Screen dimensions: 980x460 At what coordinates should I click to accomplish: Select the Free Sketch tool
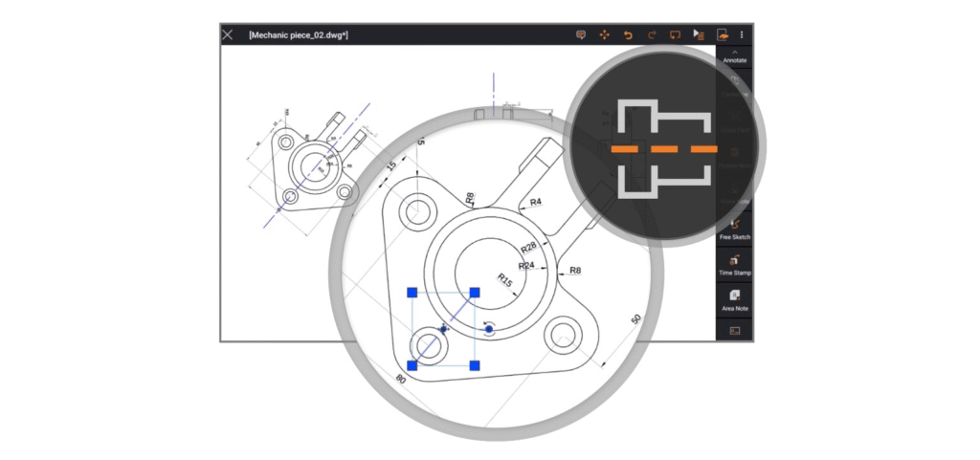[734, 228]
